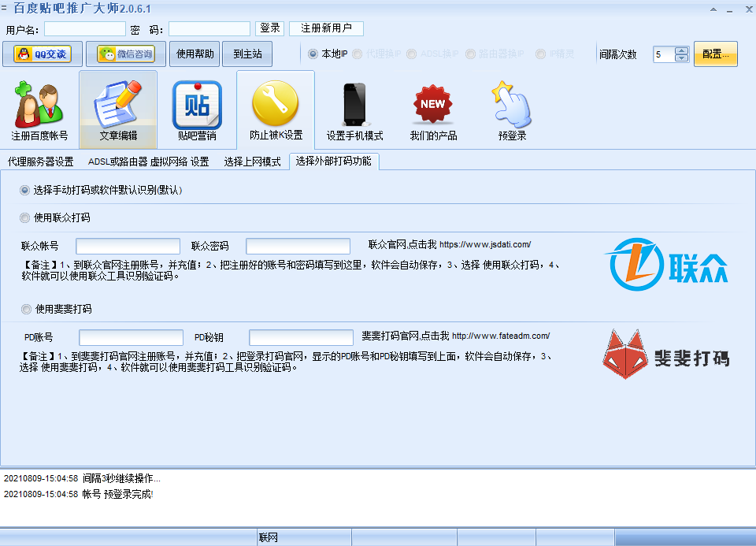Click the 联众 logo image
Screen dimensions: 756x546
coord(667,264)
